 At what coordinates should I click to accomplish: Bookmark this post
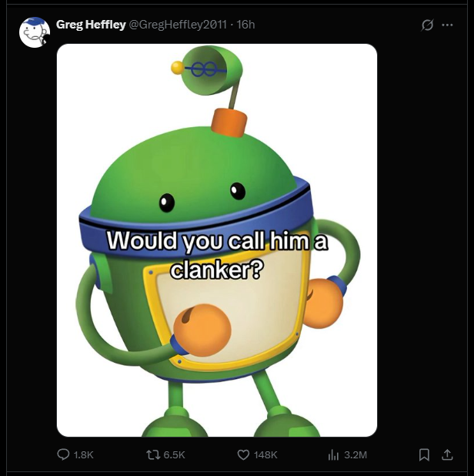pos(424,454)
